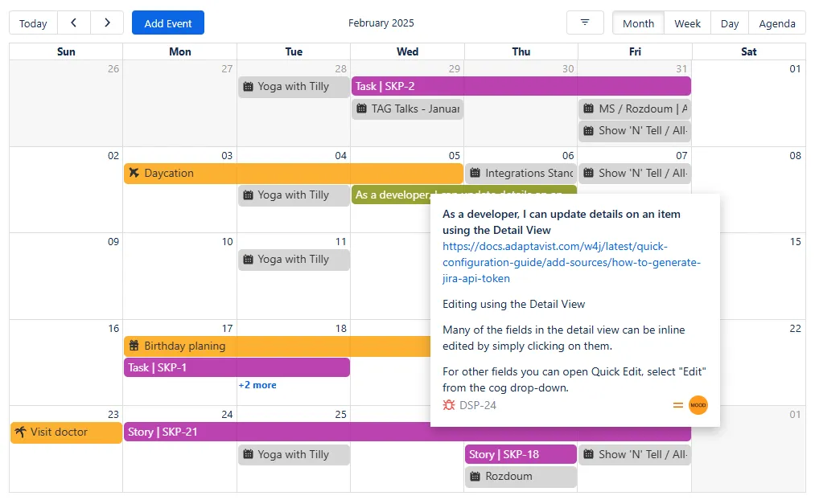815x504 pixels.
Task: Open Yoga with Tilly on February 11
Action: coord(294,259)
